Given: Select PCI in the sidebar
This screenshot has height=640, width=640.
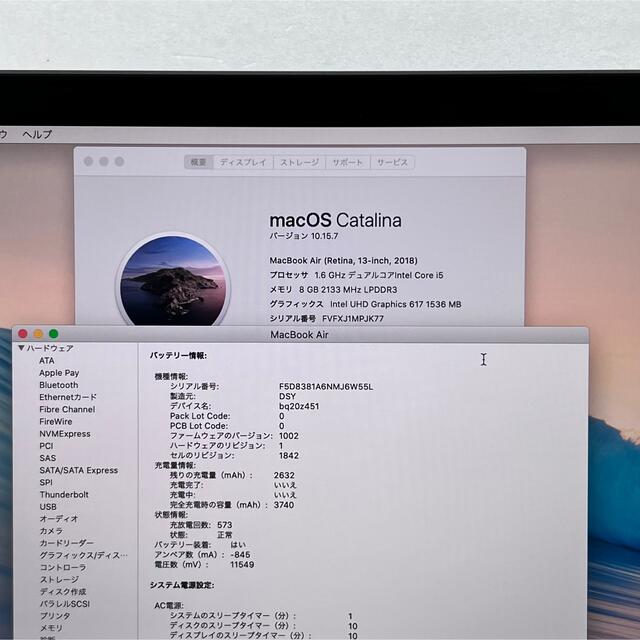Looking at the screenshot, I should (x=46, y=446).
